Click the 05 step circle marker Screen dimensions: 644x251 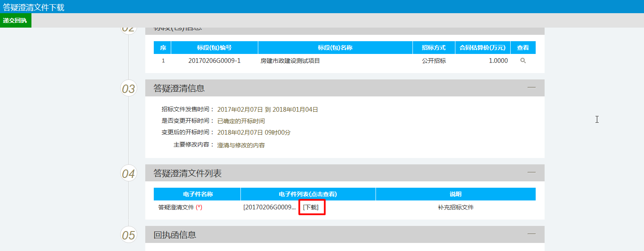(129, 235)
